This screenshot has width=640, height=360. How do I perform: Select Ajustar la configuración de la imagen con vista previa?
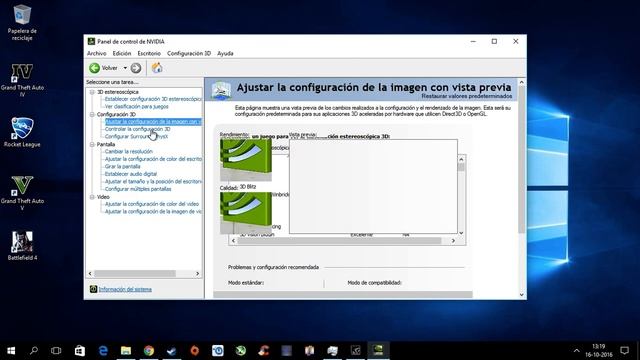point(153,122)
